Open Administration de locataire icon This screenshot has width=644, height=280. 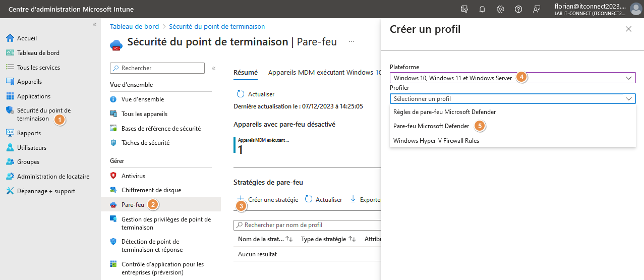coord(10,177)
